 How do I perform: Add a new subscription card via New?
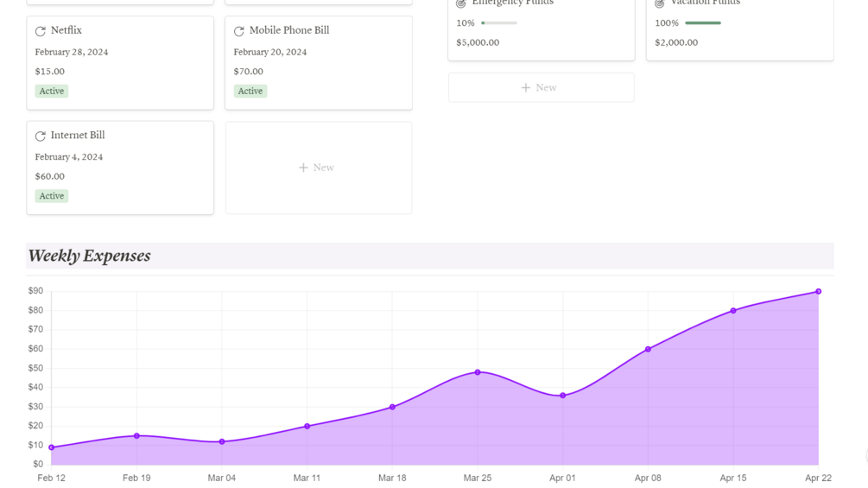point(319,168)
